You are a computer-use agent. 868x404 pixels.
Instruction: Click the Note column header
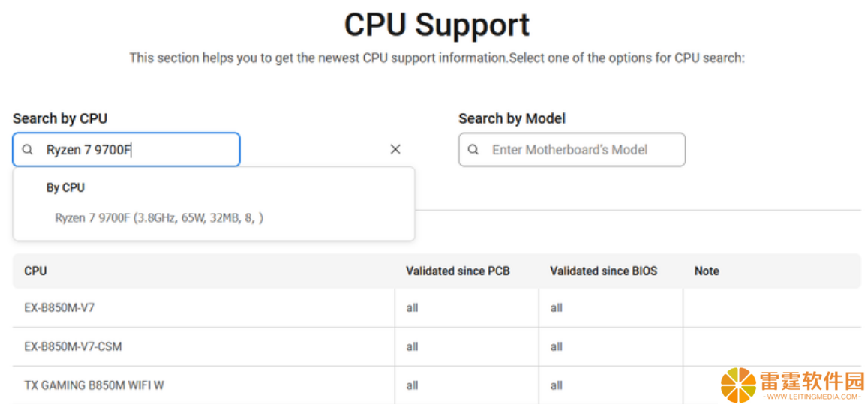click(x=707, y=271)
